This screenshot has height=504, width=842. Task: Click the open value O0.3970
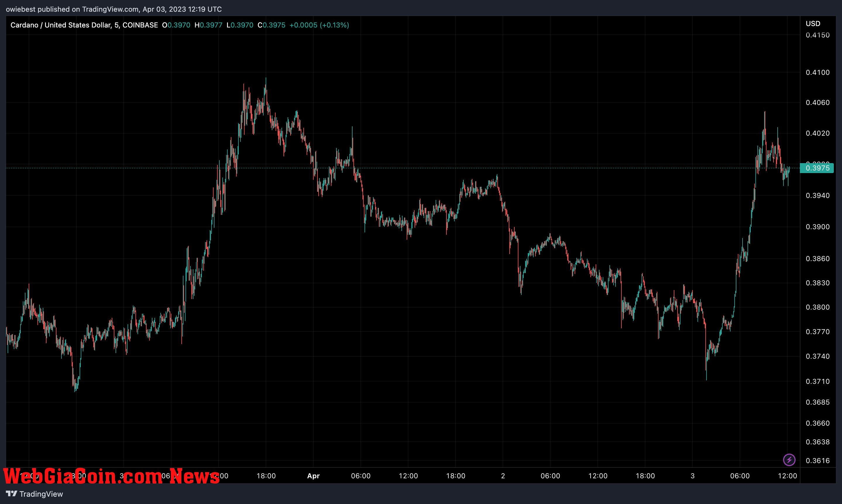click(176, 25)
